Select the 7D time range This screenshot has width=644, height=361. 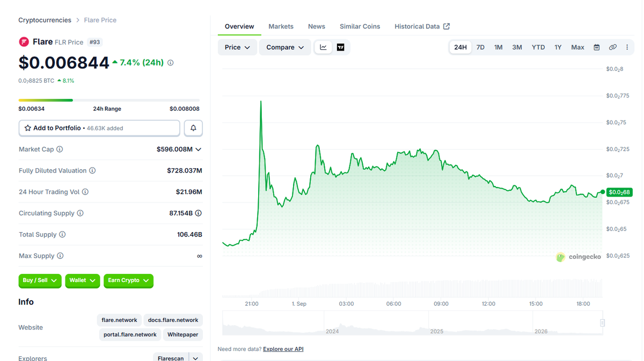click(x=480, y=47)
